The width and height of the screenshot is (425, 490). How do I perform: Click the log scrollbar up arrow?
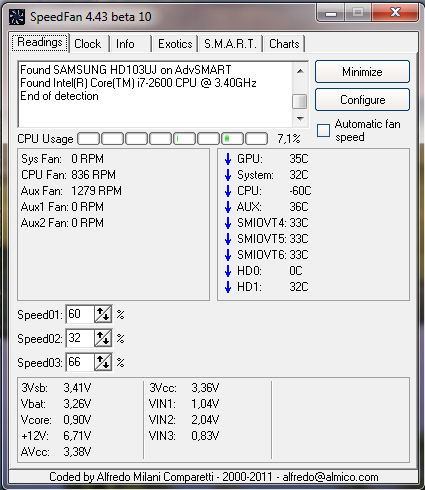[x=300, y=71]
